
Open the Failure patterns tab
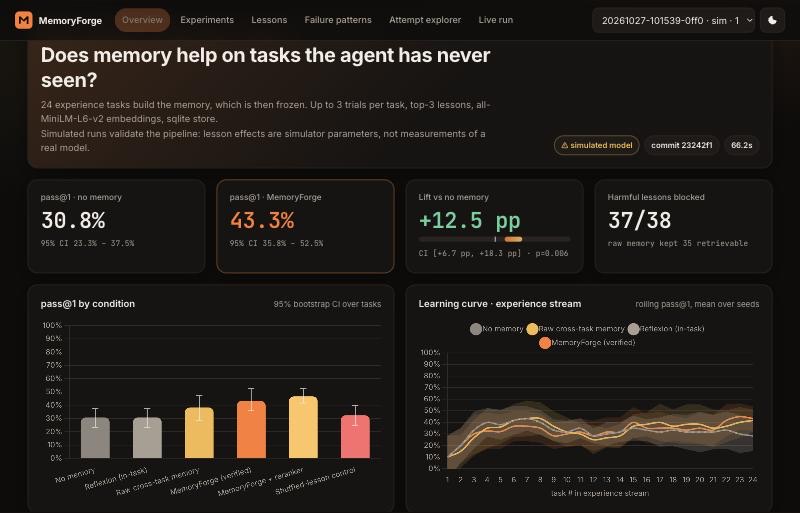coord(338,20)
